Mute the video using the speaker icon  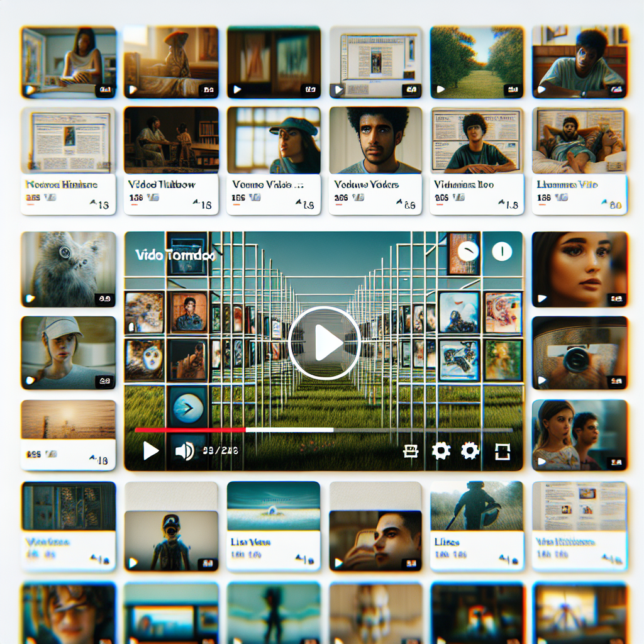pyautogui.click(x=184, y=451)
